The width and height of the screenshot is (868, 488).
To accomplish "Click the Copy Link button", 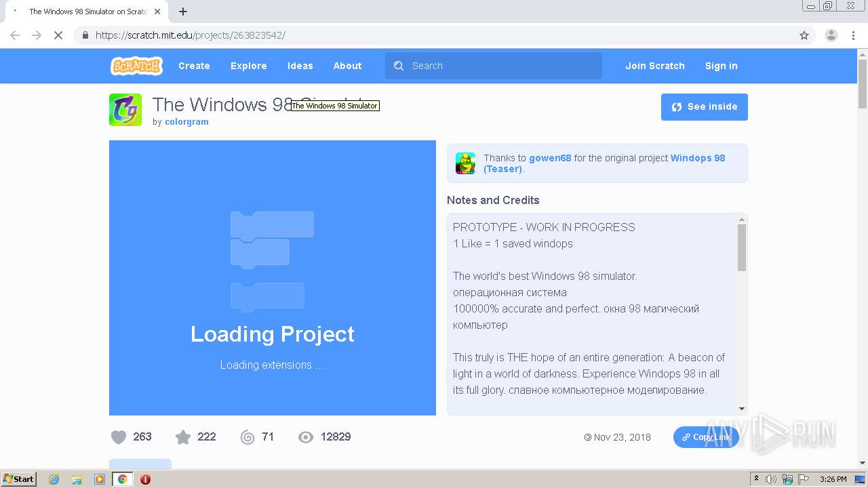I will coord(706,437).
